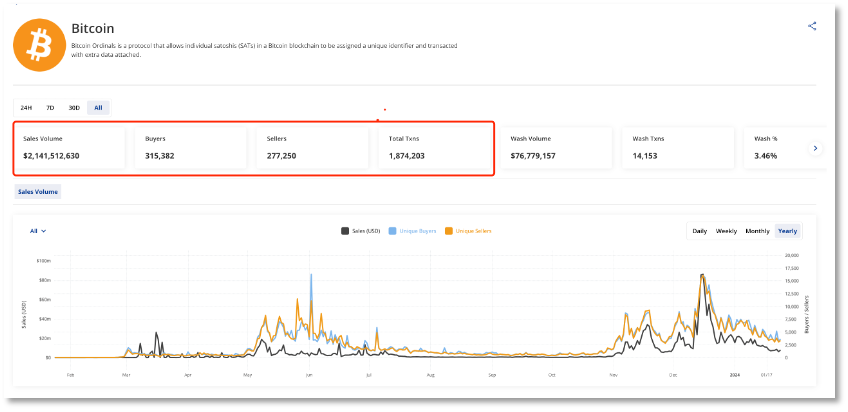
Task: Set chart interval to Daily
Action: [x=700, y=231]
